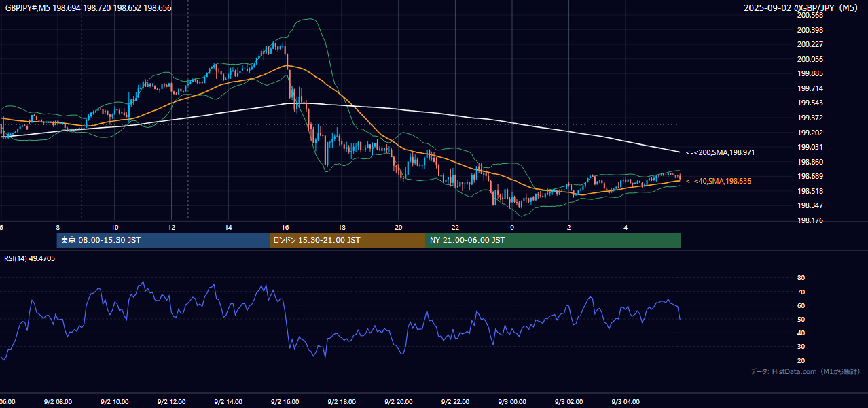This screenshot has height=408, width=868.
Task: Click time axis label 9/2 14:00
Action: pyautogui.click(x=228, y=401)
